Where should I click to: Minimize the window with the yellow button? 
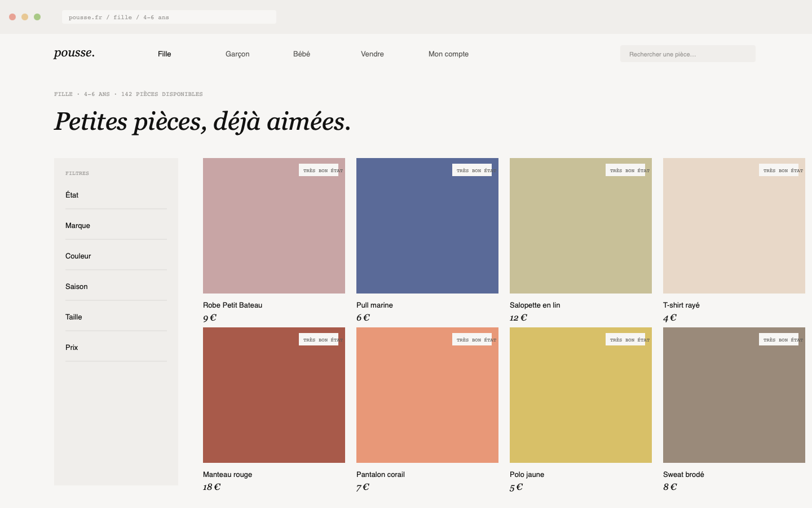point(25,17)
